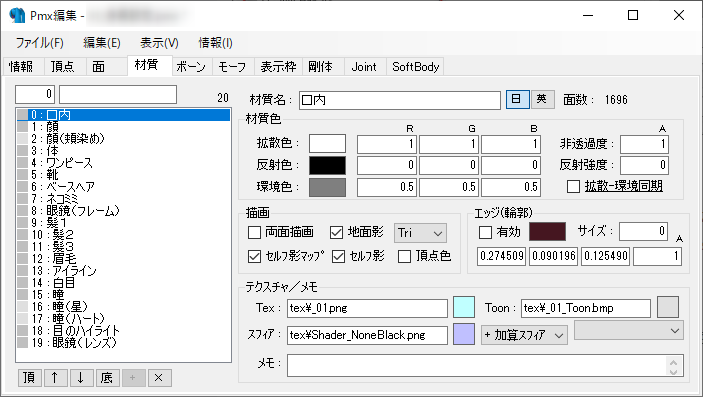The height and width of the screenshot is (397, 703).
Task: Delete material with × button
Action: [159, 378]
